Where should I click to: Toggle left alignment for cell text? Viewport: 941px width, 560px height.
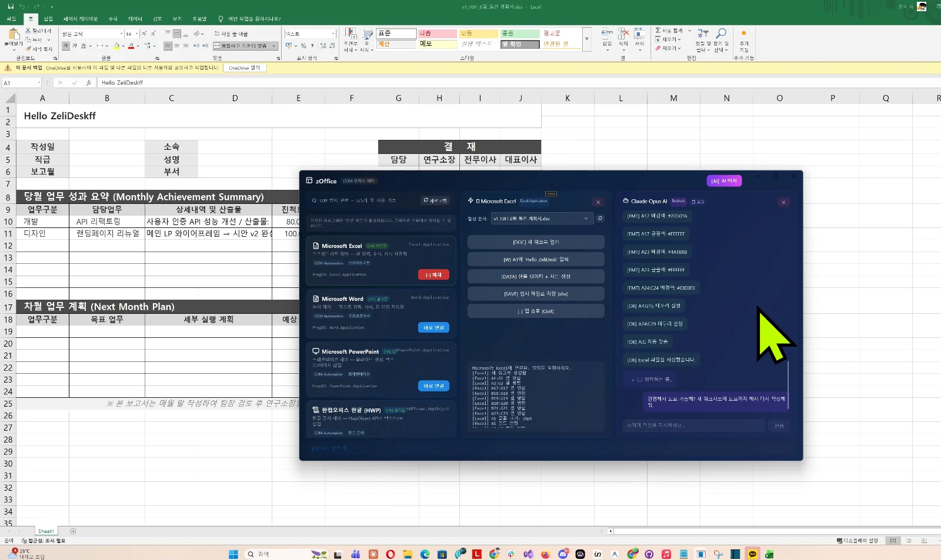tap(168, 45)
